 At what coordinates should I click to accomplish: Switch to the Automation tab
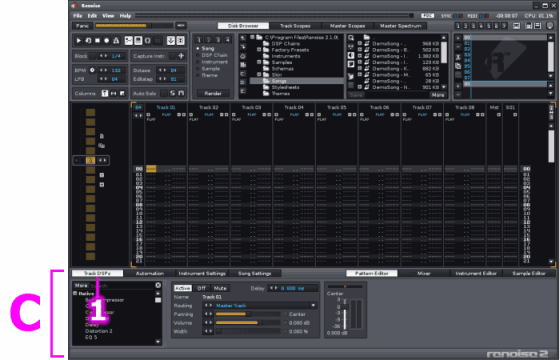(x=150, y=273)
